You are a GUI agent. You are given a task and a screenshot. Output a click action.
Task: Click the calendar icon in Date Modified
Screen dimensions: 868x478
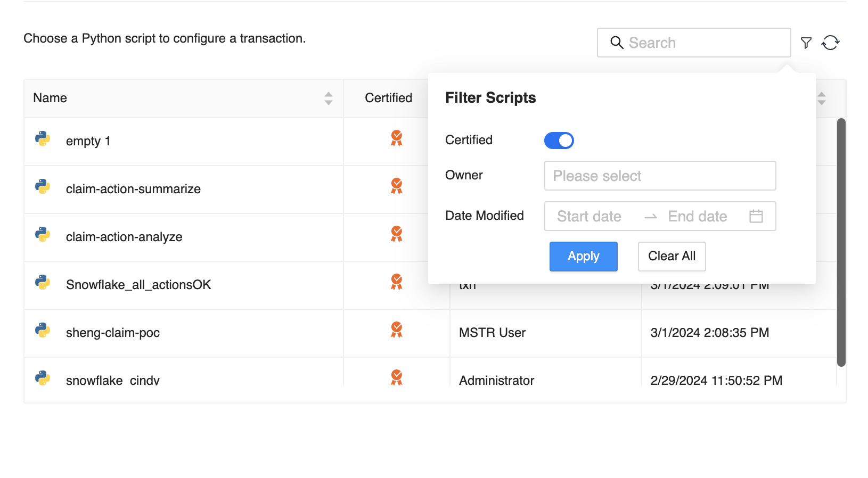(x=756, y=216)
